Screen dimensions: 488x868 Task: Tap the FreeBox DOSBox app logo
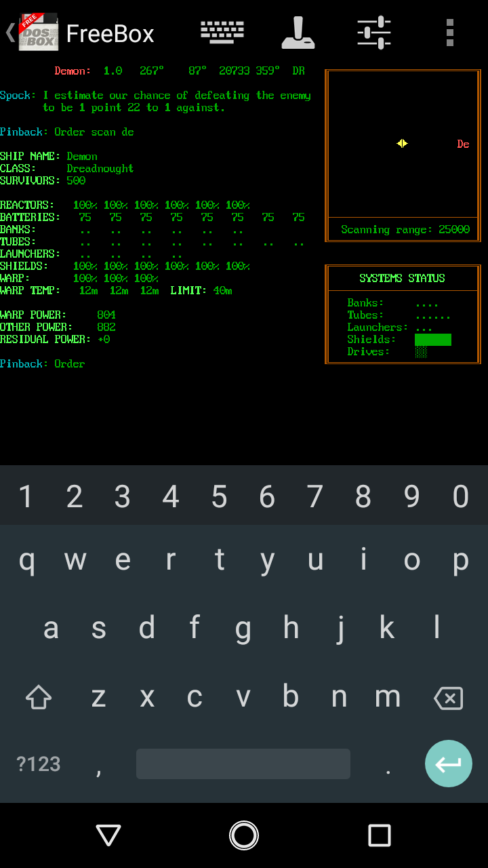click(x=38, y=33)
